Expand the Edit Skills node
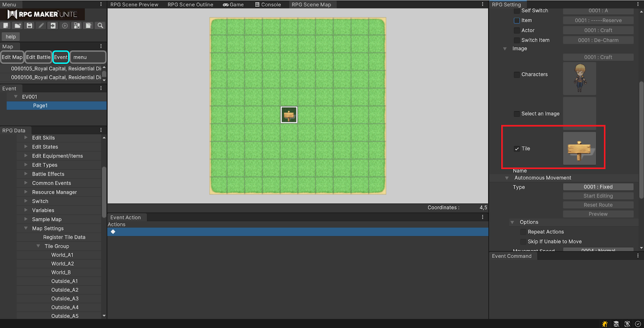Viewport: 644px width, 328px height. click(x=26, y=137)
